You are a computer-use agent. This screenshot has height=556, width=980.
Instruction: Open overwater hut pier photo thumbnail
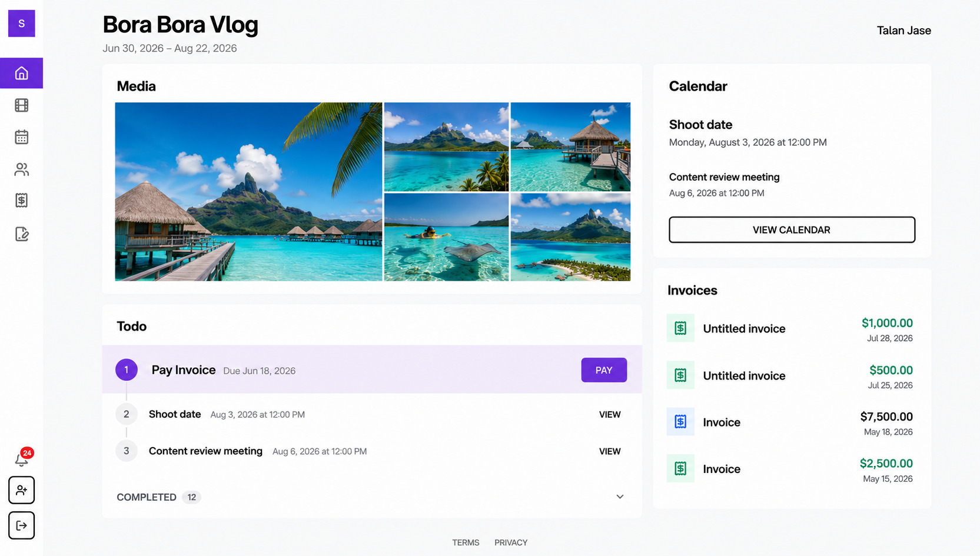point(570,147)
